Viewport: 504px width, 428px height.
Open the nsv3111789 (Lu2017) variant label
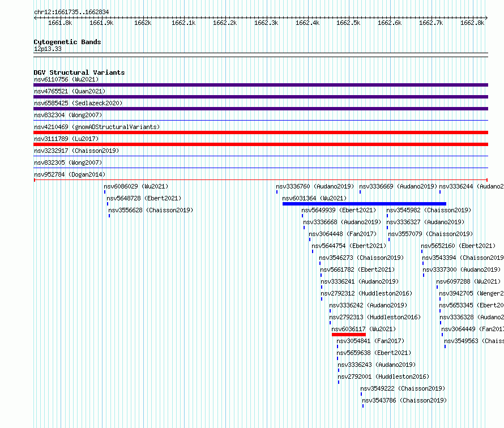point(66,139)
